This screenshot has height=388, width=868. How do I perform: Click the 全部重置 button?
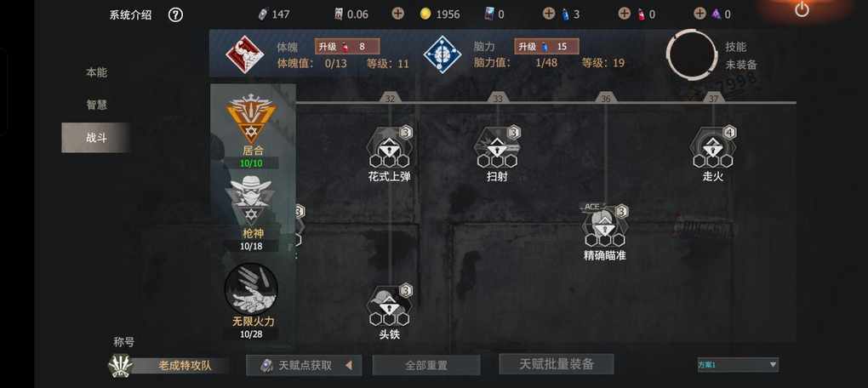[426, 366]
